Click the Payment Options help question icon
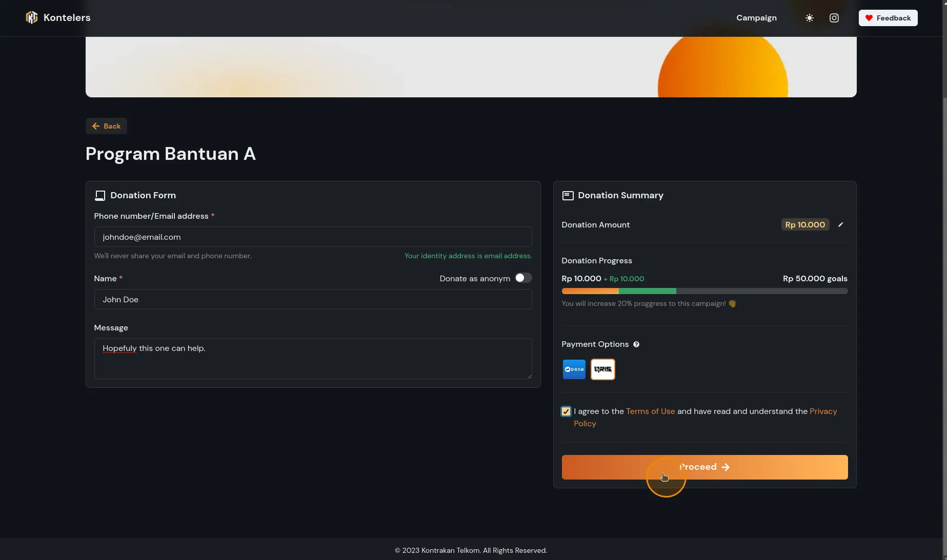 pyautogui.click(x=636, y=344)
